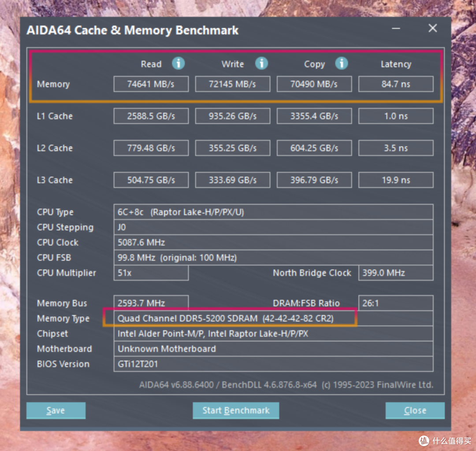Close the window with the X icon

(433, 28)
